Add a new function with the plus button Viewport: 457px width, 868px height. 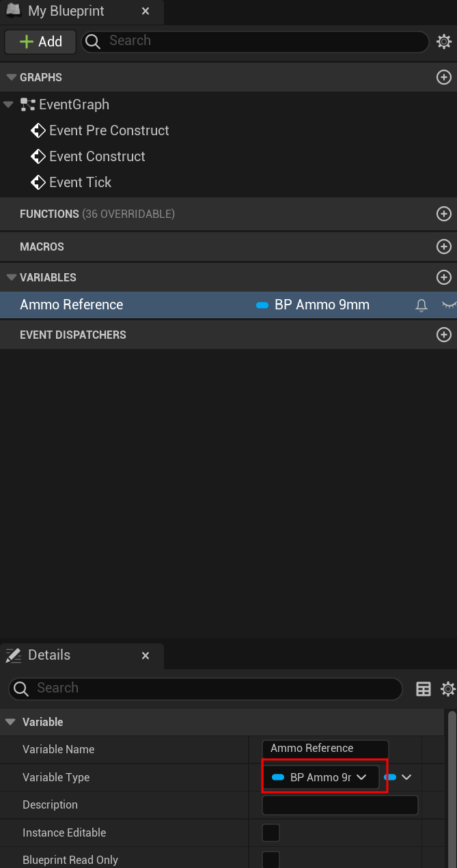pos(444,214)
